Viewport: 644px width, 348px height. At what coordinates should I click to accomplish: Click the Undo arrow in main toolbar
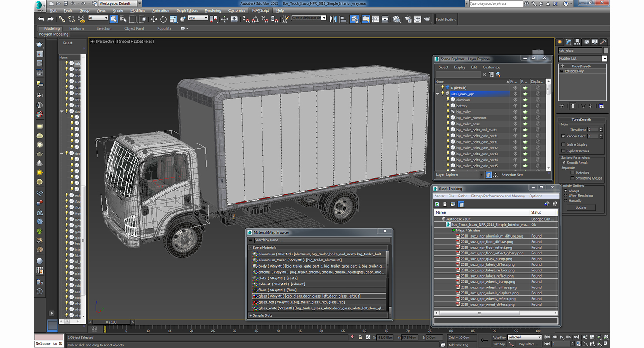pos(41,19)
